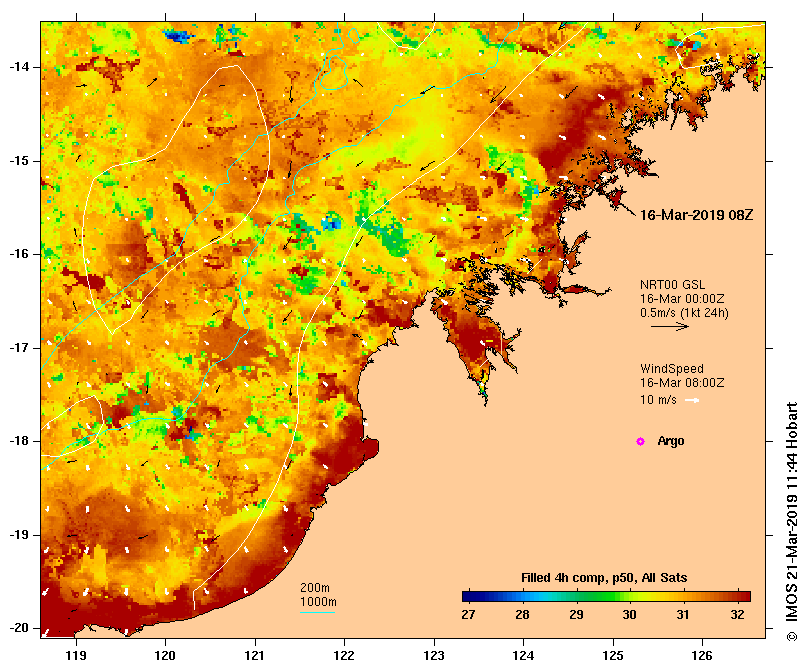Click the latitude label -14
The width and height of the screenshot is (809, 672).
pyautogui.click(x=19, y=67)
